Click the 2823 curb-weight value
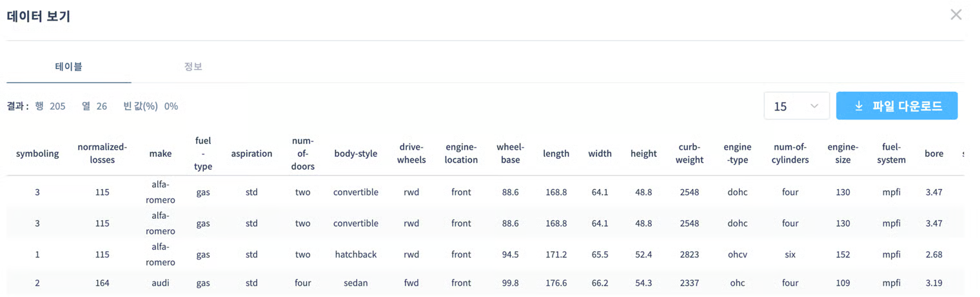The height and width of the screenshot is (297, 980). 689,254
